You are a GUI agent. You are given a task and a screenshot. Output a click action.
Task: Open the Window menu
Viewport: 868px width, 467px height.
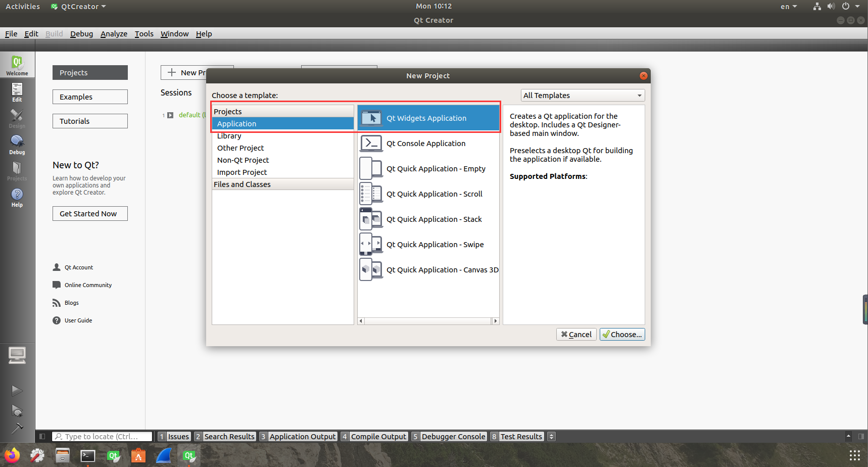[x=174, y=34]
